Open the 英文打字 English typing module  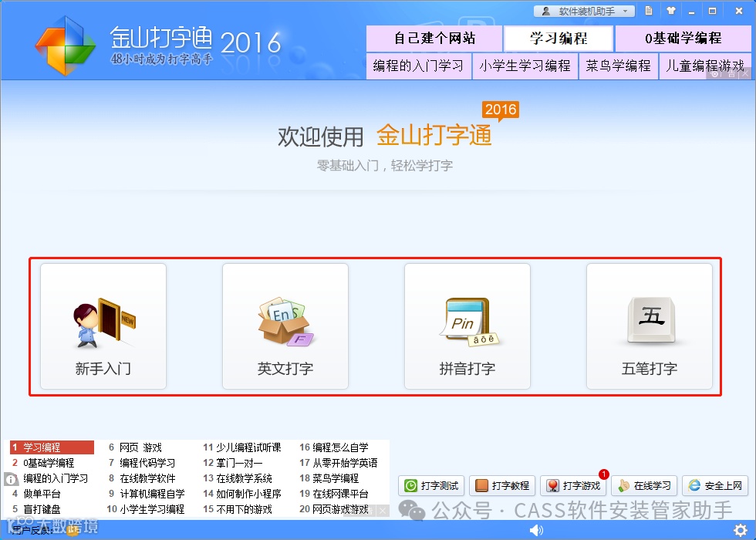coord(285,326)
